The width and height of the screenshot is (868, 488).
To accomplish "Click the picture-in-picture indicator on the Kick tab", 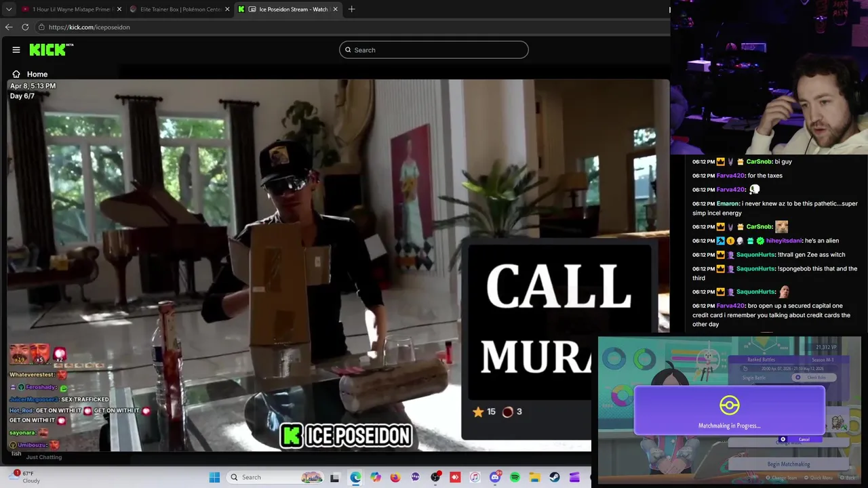I will click(x=252, y=9).
